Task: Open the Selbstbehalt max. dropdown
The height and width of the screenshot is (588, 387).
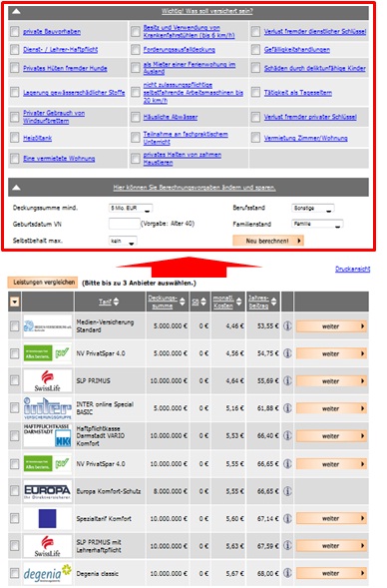Action: (x=123, y=241)
